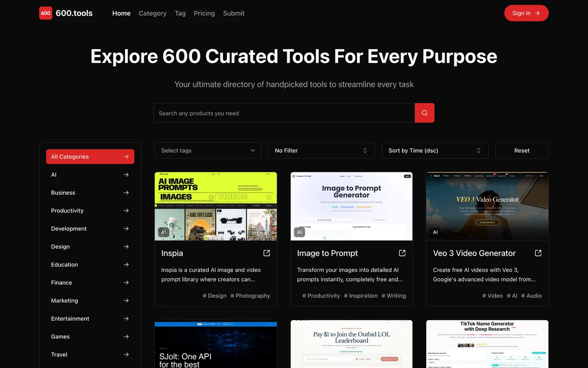Click the Reset filters button
This screenshot has width=588, height=368.
tap(522, 150)
